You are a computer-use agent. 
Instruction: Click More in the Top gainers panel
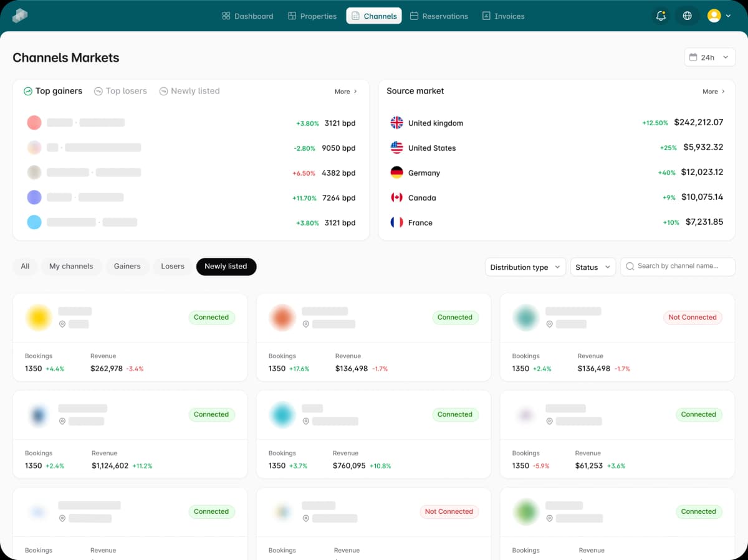pos(346,92)
